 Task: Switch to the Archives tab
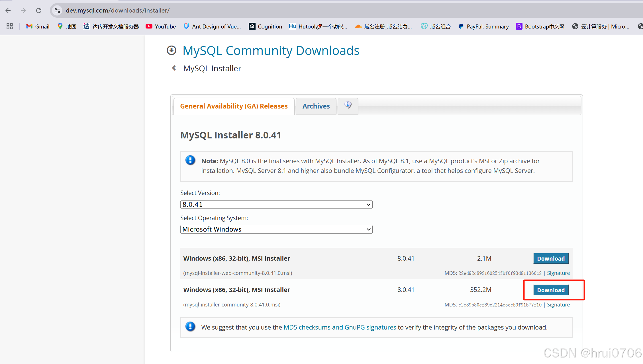point(316,106)
